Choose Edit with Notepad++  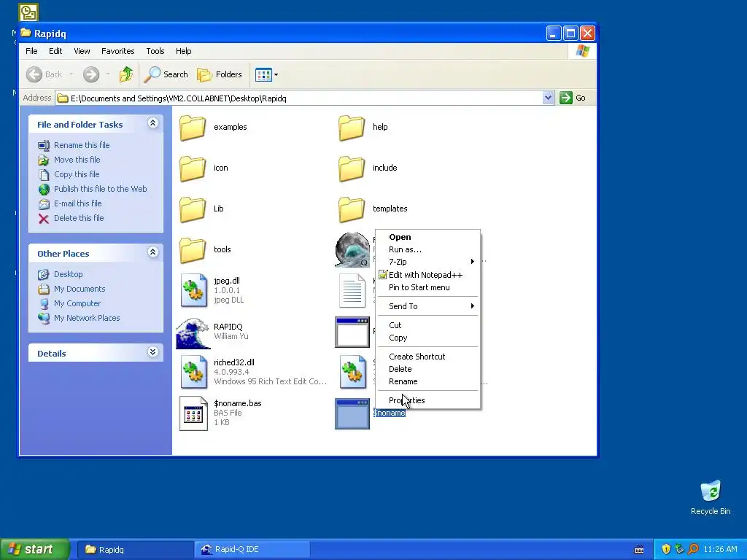[427, 275]
